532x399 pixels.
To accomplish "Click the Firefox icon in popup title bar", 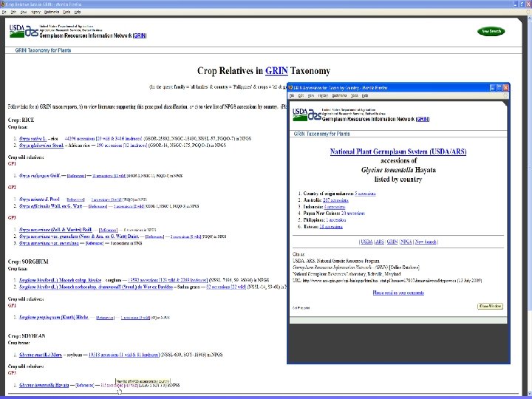I will (290, 88).
